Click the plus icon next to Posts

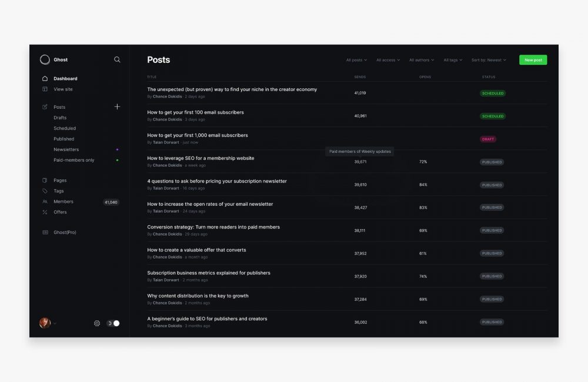[117, 107]
